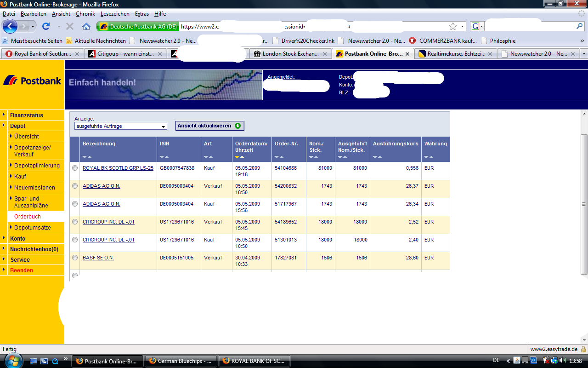Stop page loading via the red X icon
Viewport: 588px width, 368px height.
(70, 26)
